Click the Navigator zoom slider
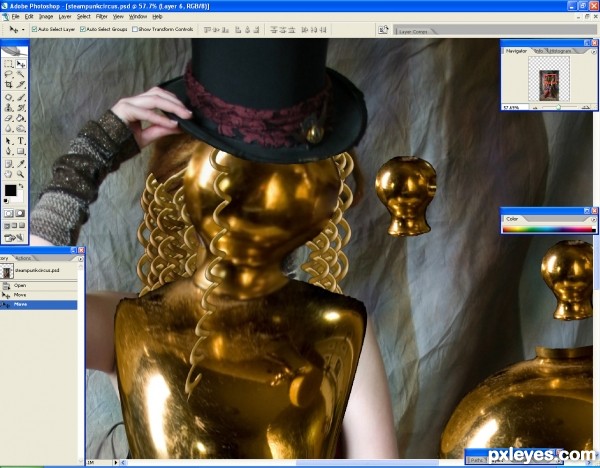Image resolution: width=600 pixels, height=468 pixels. [x=559, y=108]
